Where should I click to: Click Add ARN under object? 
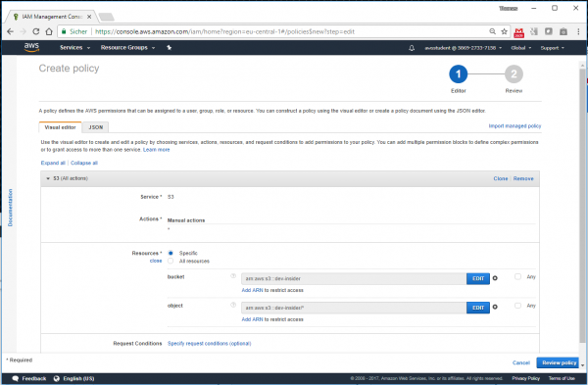pyautogui.click(x=252, y=319)
